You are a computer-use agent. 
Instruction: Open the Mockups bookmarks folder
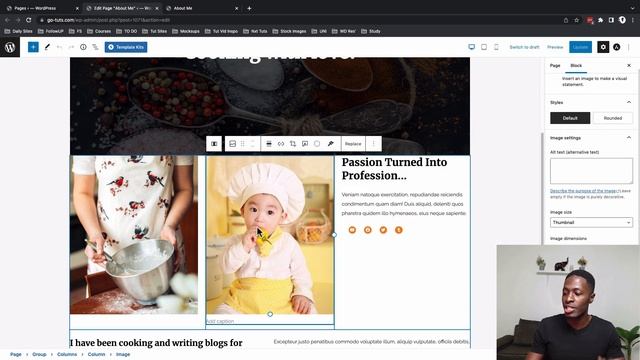click(x=186, y=31)
